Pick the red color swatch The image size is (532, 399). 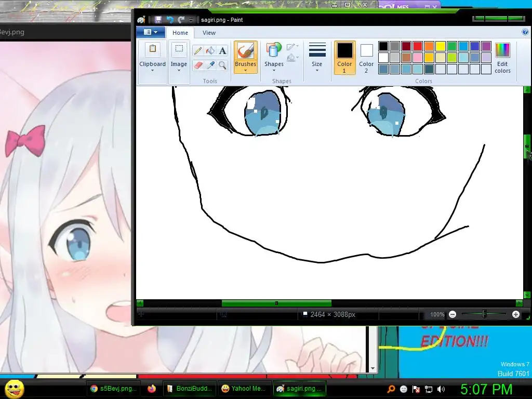(418, 46)
